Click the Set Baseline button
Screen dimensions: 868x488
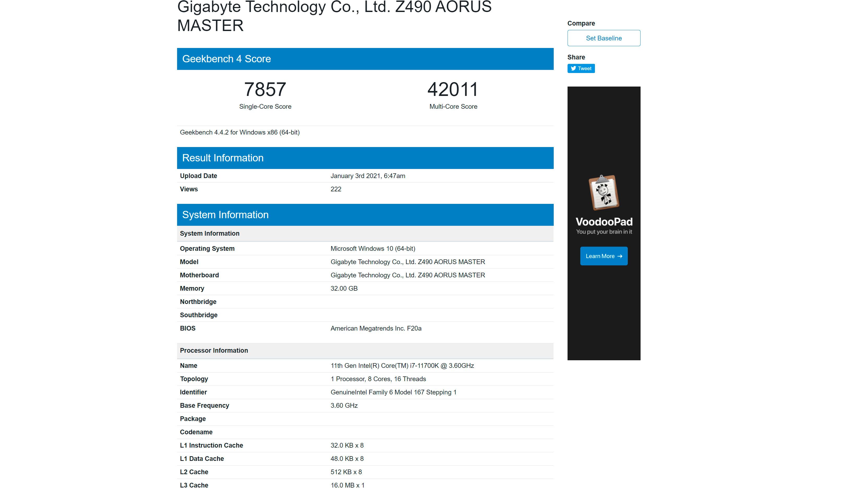604,38
